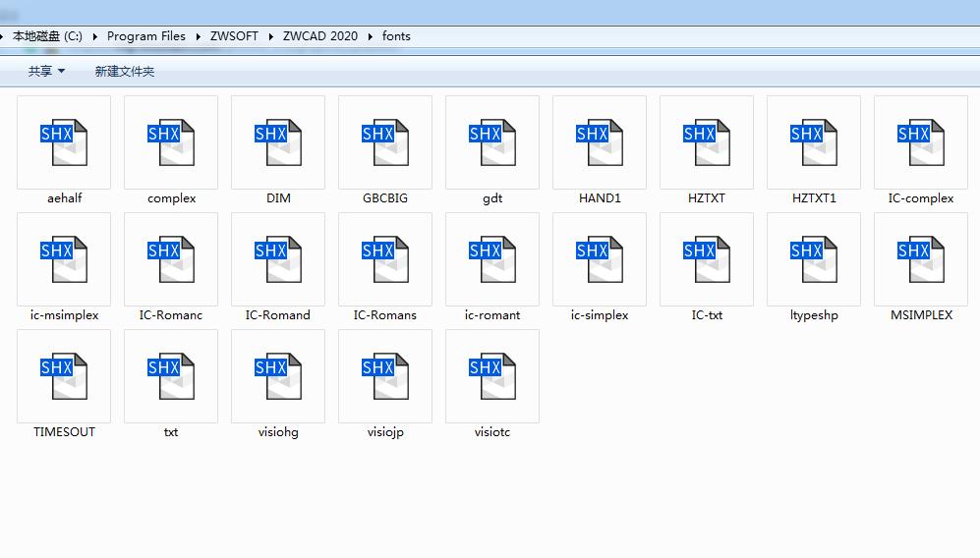Image resolution: width=980 pixels, height=558 pixels.
Task: Select the ic-msimplex SHX file icon
Action: tap(64, 259)
